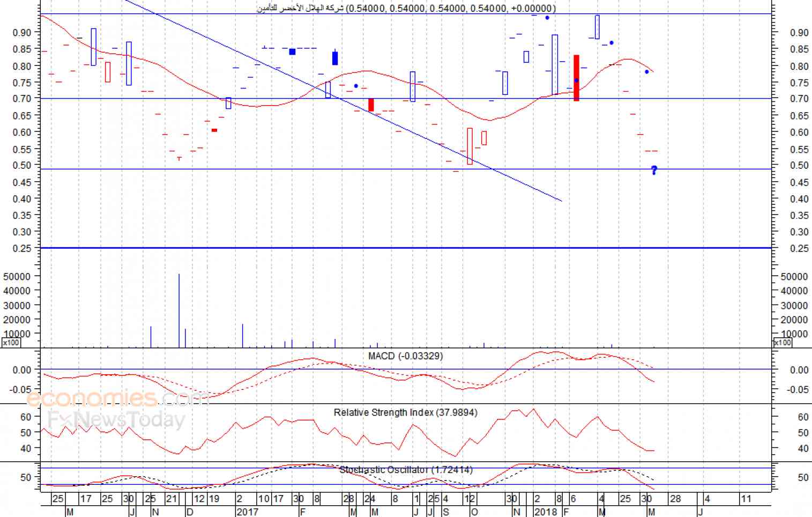This screenshot has height=517, width=812.
Task: Select the large red filled candlestick in February 2018
Action: pos(576,78)
